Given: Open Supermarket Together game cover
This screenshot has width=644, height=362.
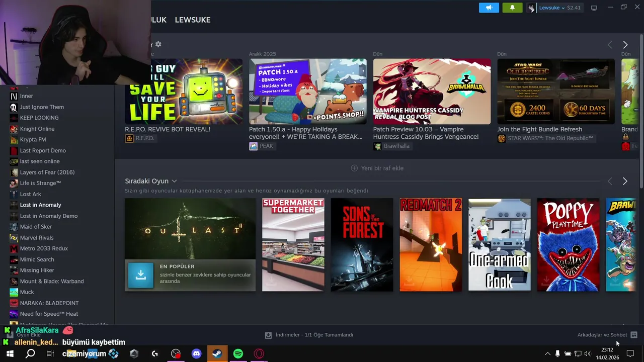Looking at the screenshot, I should click(x=293, y=244).
